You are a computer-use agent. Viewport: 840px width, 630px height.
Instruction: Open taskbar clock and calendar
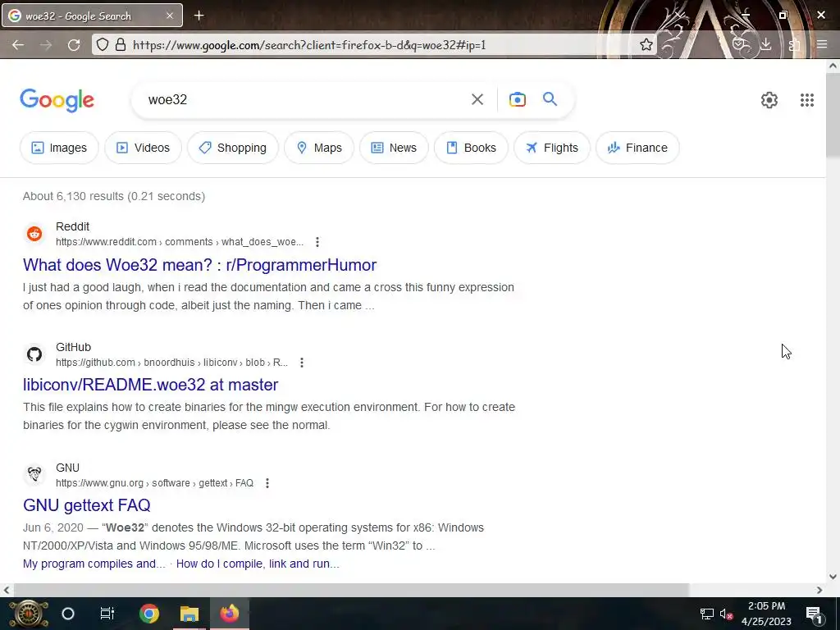pyautogui.click(x=767, y=614)
